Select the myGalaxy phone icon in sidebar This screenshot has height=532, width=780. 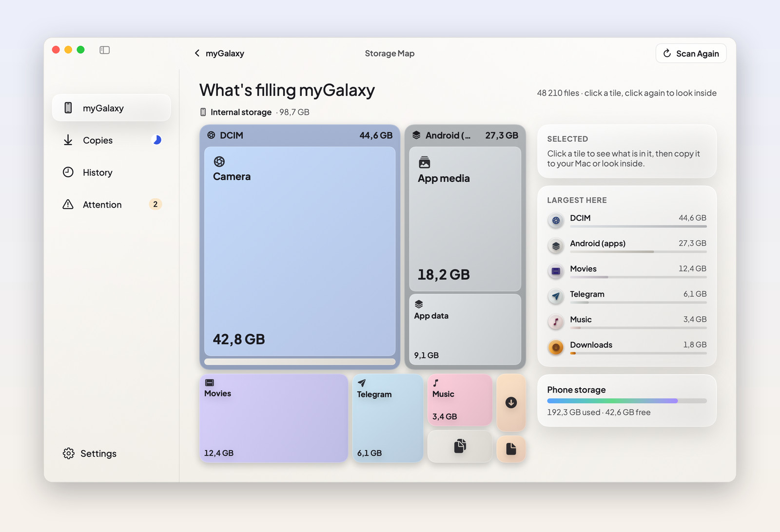point(68,108)
